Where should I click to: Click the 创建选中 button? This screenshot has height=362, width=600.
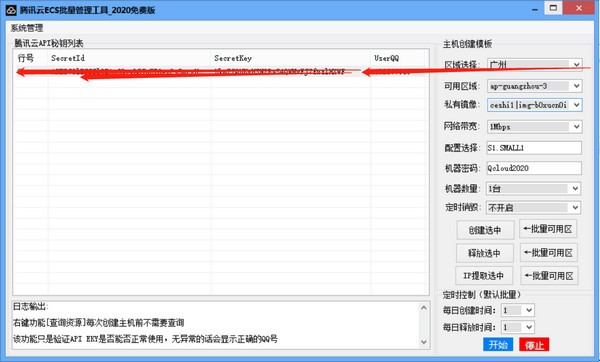coord(485,230)
